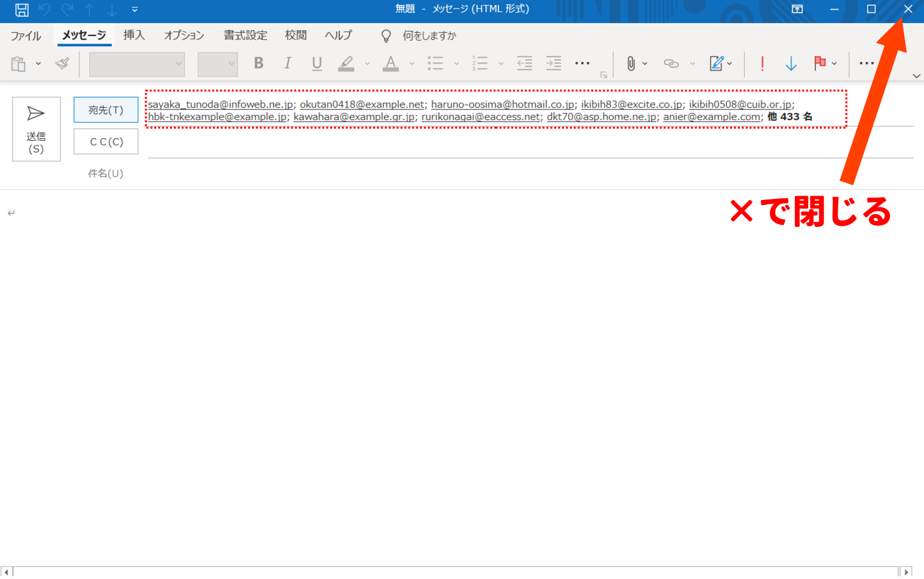Viewport: 924px width, 579px height.
Task: Toggle italic formatting
Action: pyautogui.click(x=288, y=63)
